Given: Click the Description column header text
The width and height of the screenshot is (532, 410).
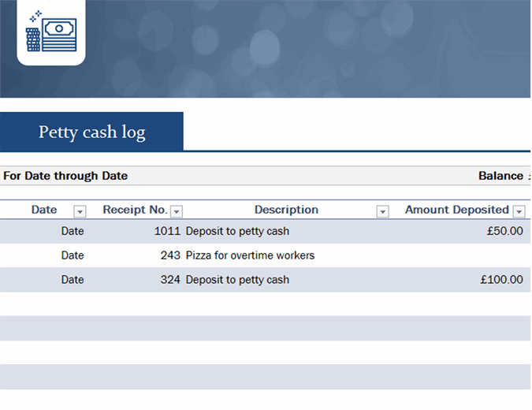Looking at the screenshot, I should [286, 210].
